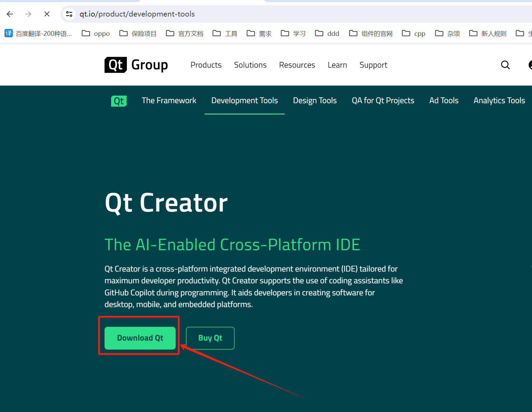Open the oppo bookmark folder

[x=96, y=33]
